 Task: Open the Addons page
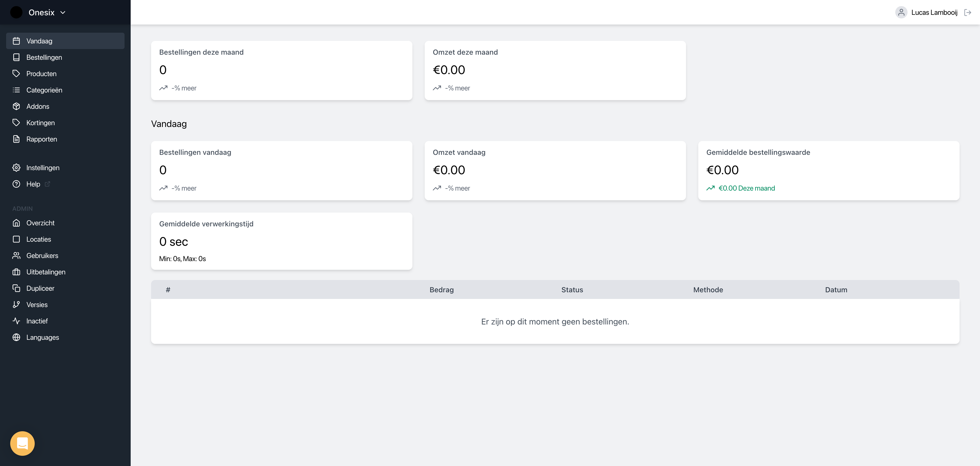click(x=65, y=106)
